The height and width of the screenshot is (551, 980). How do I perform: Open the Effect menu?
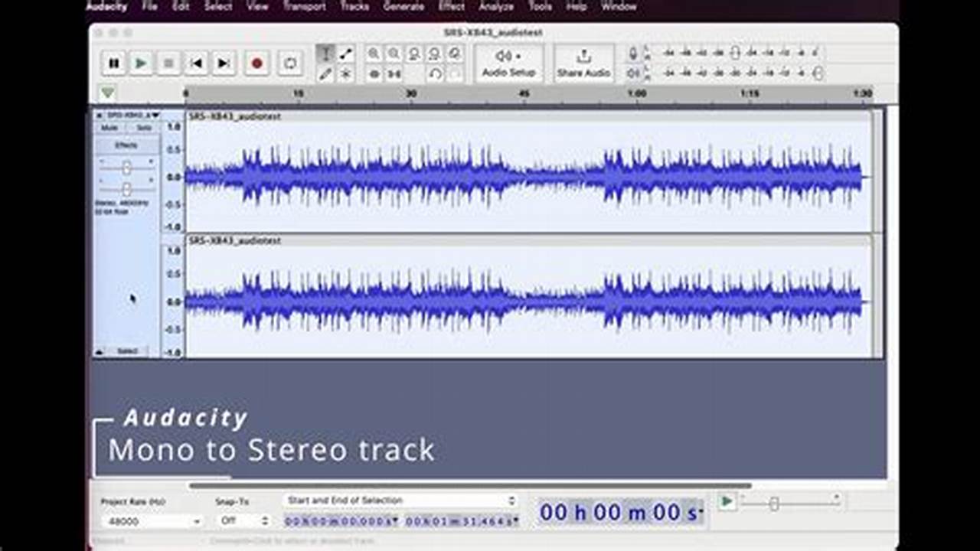point(451,6)
